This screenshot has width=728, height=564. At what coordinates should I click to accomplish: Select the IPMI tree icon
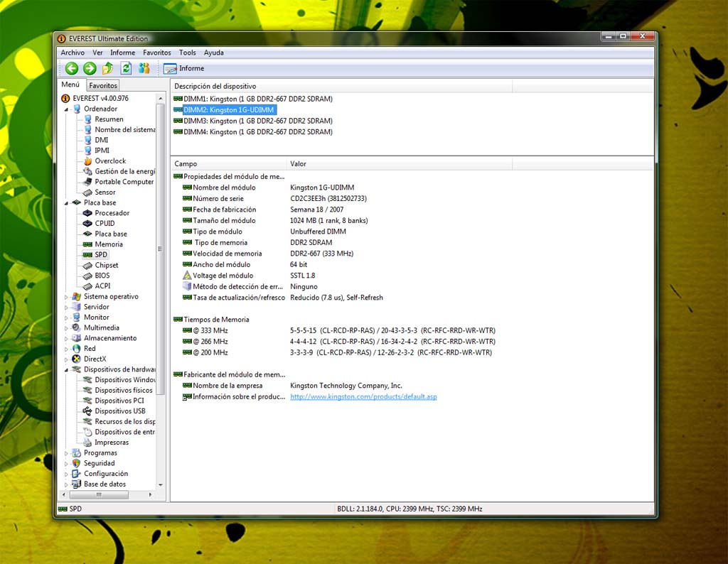87,151
